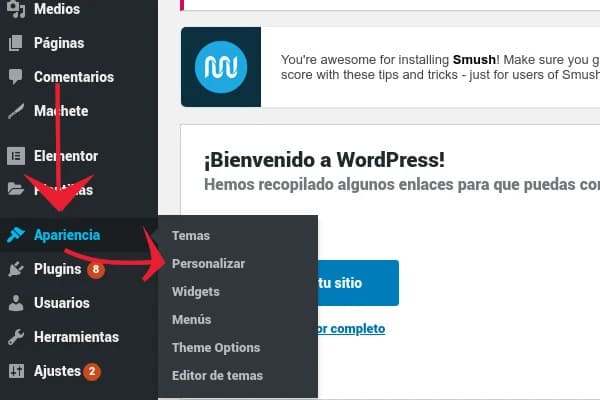The height and width of the screenshot is (400, 600).
Task: Open the Comentarios menu
Action: (x=74, y=77)
